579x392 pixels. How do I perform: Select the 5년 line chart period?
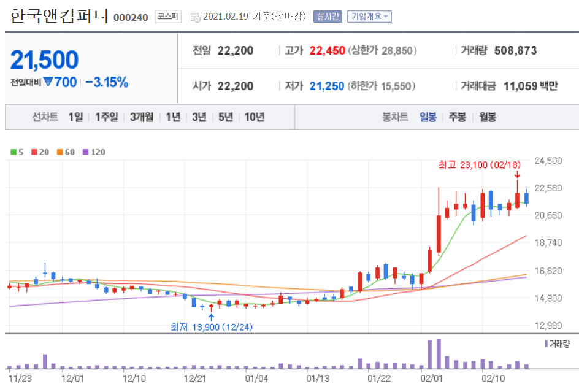[225, 117]
